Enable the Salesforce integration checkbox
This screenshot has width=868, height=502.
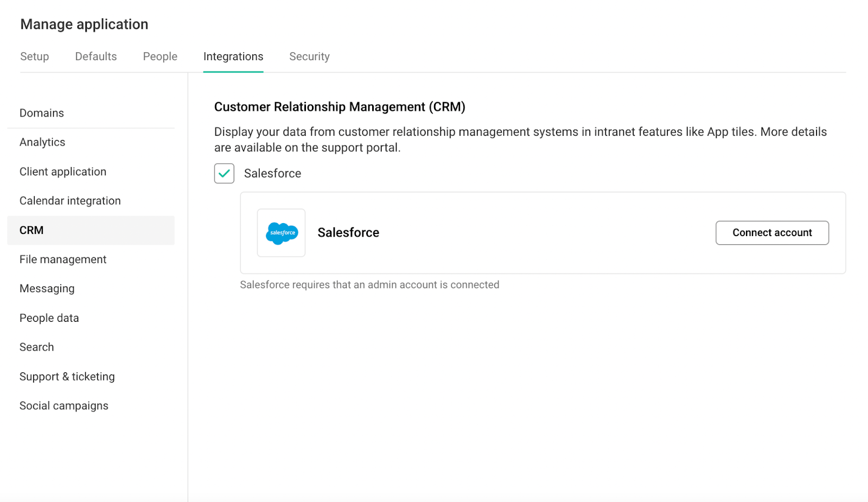[x=224, y=174]
